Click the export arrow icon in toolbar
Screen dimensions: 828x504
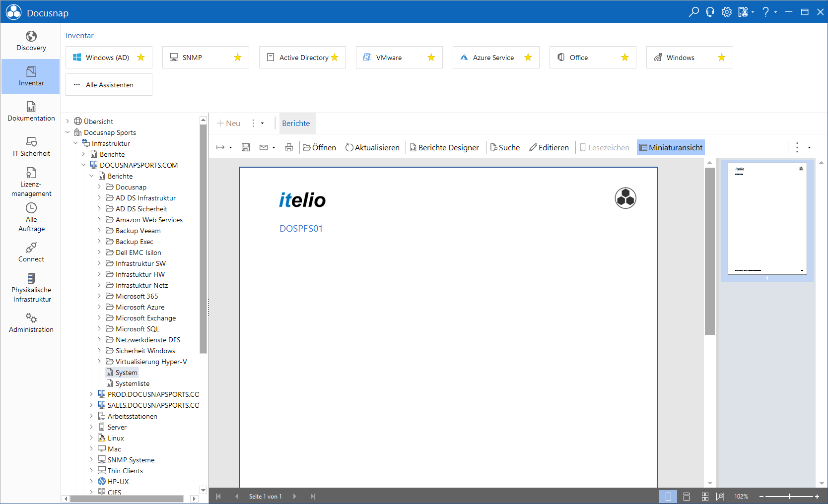click(x=220, y=147)
